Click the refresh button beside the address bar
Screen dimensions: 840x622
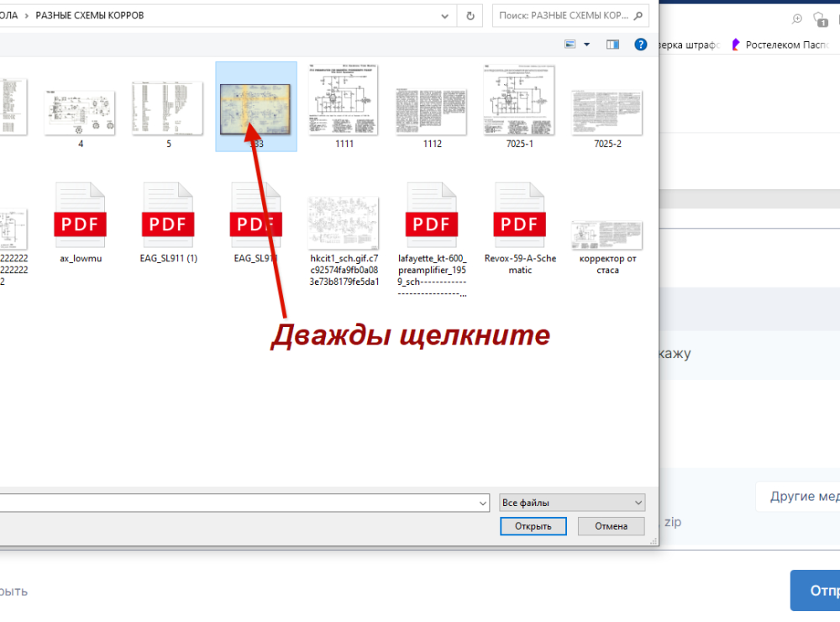point(470,15)
